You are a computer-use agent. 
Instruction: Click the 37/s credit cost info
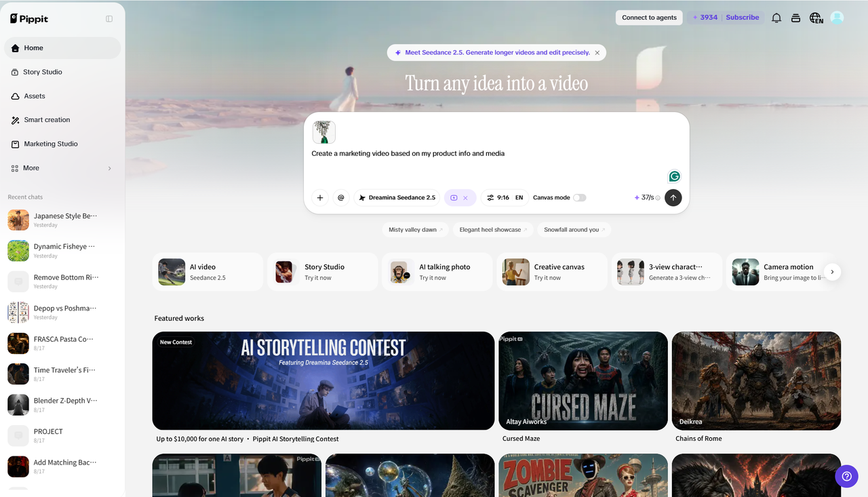pyautogui.click(x=647, y=198)
